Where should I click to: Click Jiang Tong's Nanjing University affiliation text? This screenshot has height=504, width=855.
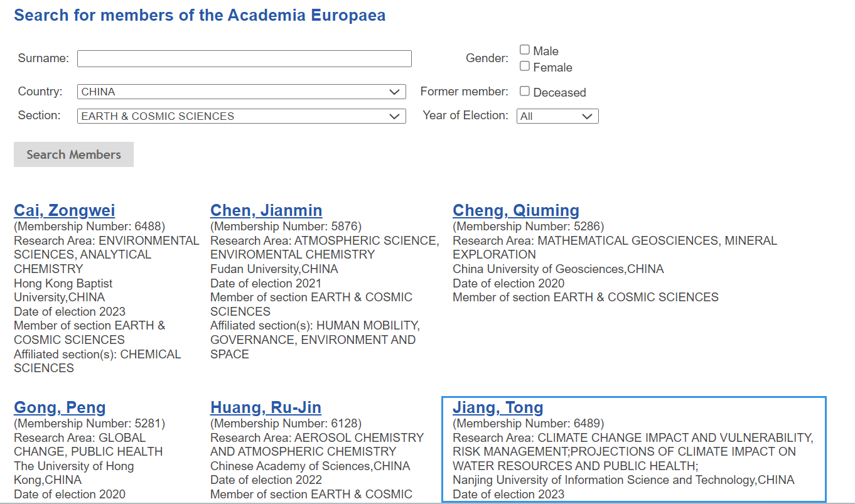point(623,480)
